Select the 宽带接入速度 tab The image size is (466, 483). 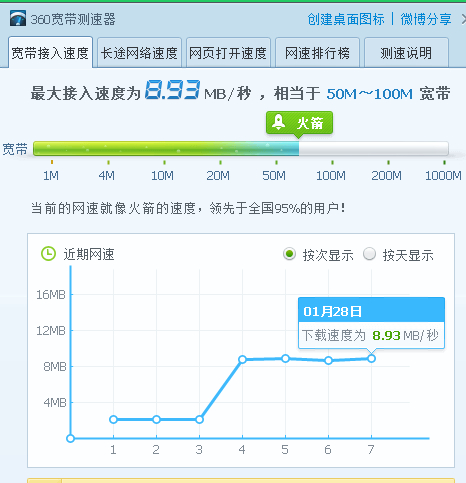[50, 53]
